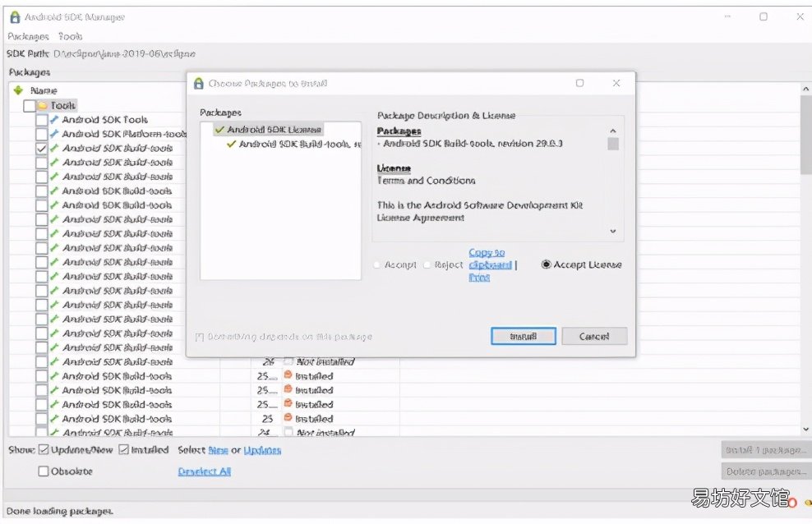812x524 pixels.
Task: Click the '26' revision cell
Action: (268, 361)
